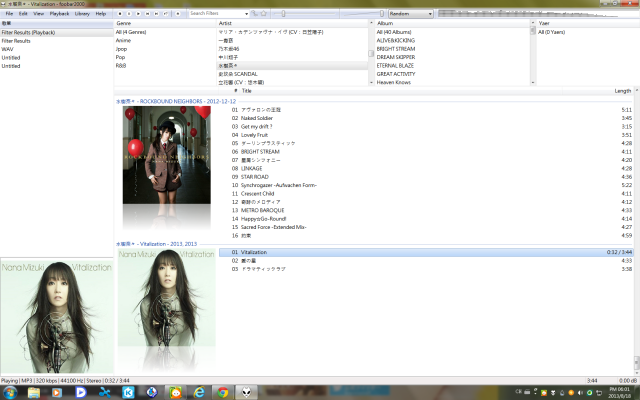Open Google Chrome from taskbar

tap(223, 393)
